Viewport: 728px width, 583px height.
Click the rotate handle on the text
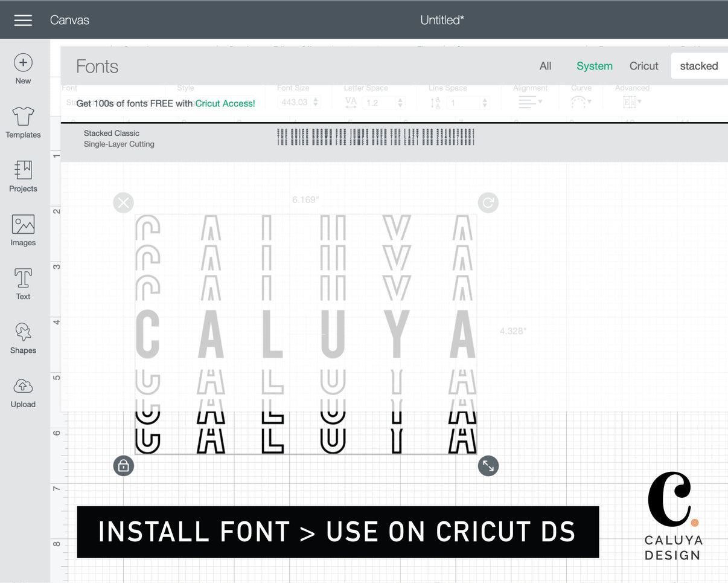pyautogui.click(x=488, y=202)
